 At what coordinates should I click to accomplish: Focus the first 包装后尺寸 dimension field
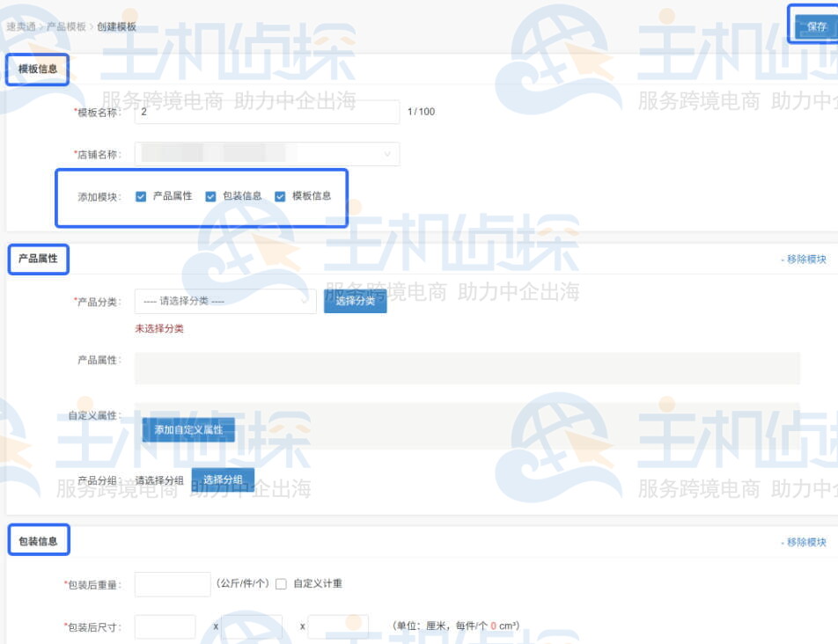pos(165,627)
